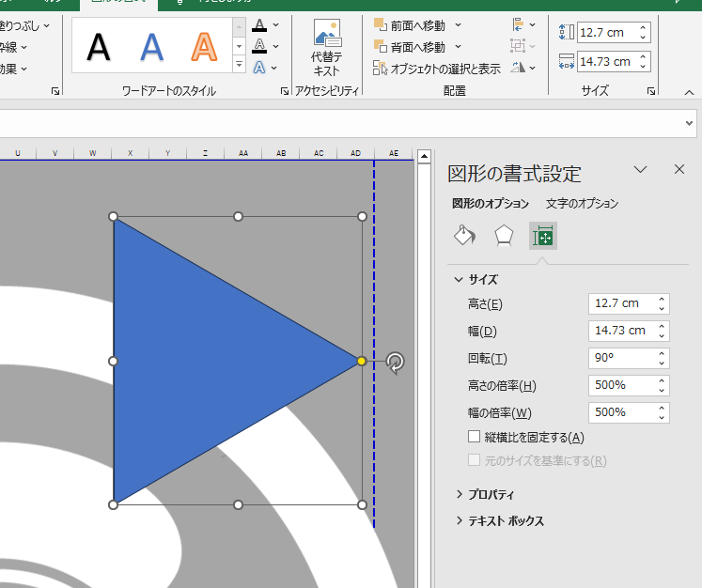702x588 pixels.
Task: Select column header X
Action: tap(131, 153)
